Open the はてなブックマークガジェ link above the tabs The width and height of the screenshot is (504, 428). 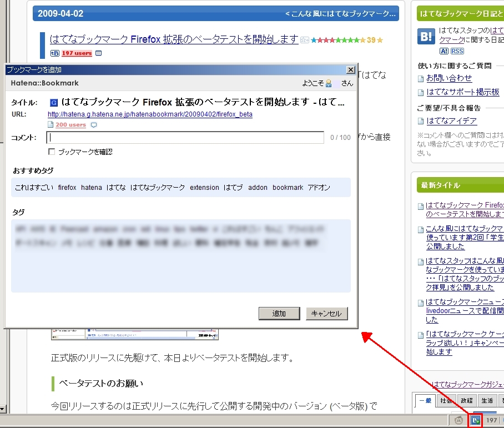(468, 385)
